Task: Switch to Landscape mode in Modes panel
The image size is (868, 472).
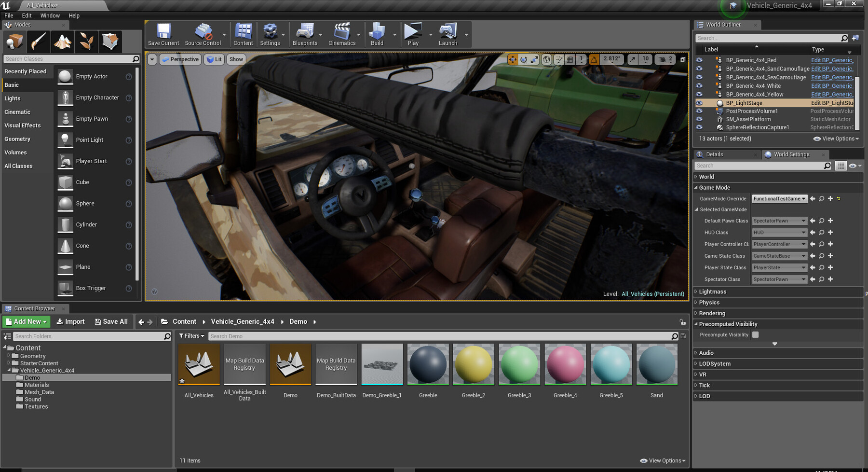Action: tap(62, 42)
